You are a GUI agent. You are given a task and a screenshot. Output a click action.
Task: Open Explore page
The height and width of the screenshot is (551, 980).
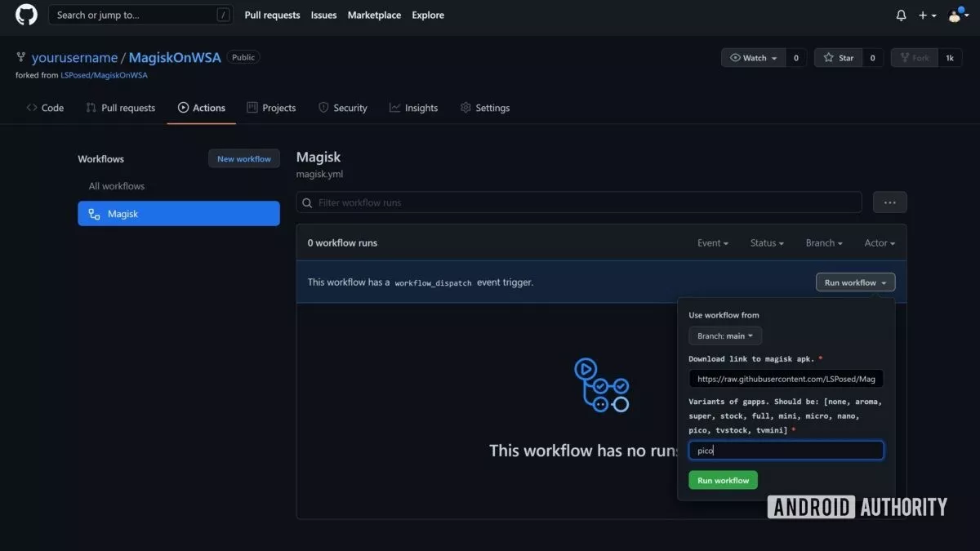click(x=428, y=15)
